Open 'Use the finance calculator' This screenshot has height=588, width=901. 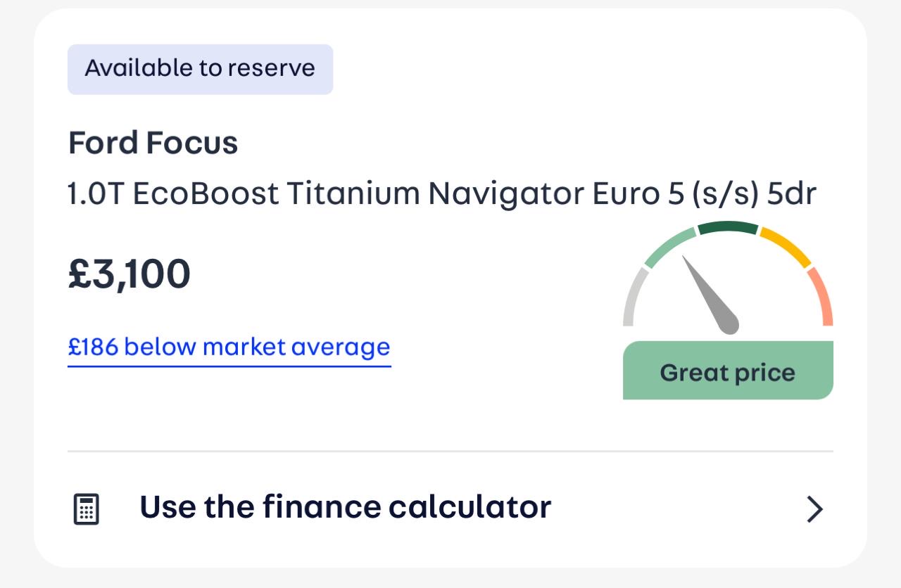tap(345, 507)
